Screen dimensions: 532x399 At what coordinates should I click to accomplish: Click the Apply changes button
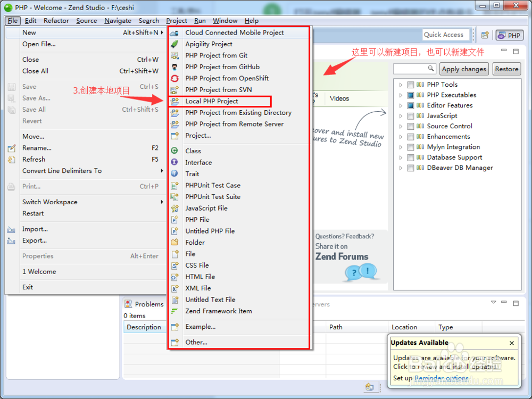[x=464, y=69]
